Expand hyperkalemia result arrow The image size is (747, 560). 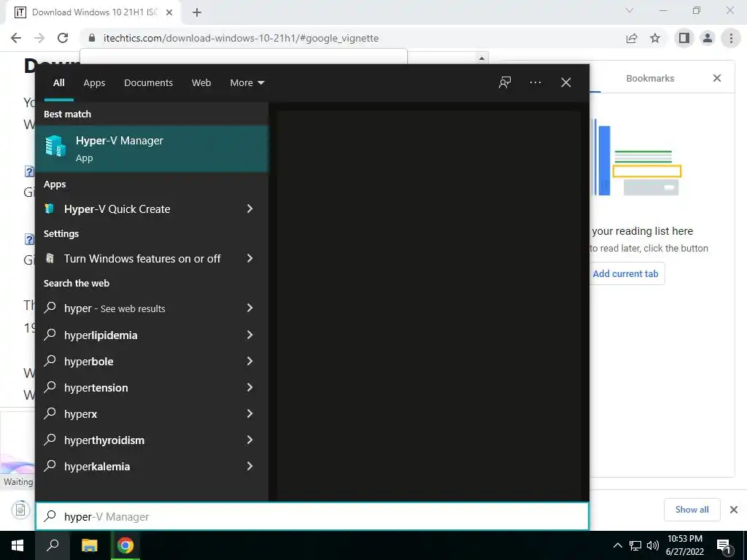pyautogui.click(x=249, y=466)
